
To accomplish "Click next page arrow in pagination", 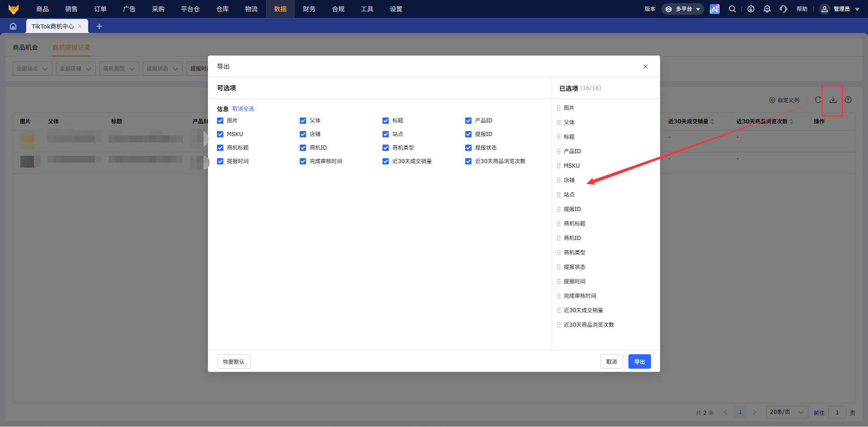I will 755,412.
